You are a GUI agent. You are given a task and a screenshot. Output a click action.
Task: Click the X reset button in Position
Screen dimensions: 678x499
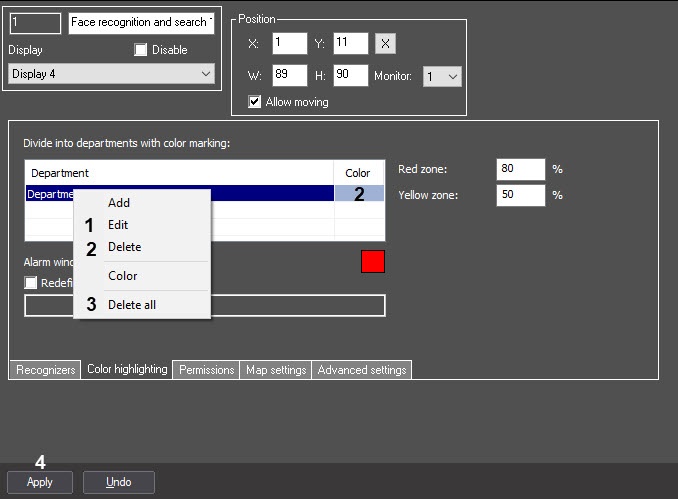point(385,43)
